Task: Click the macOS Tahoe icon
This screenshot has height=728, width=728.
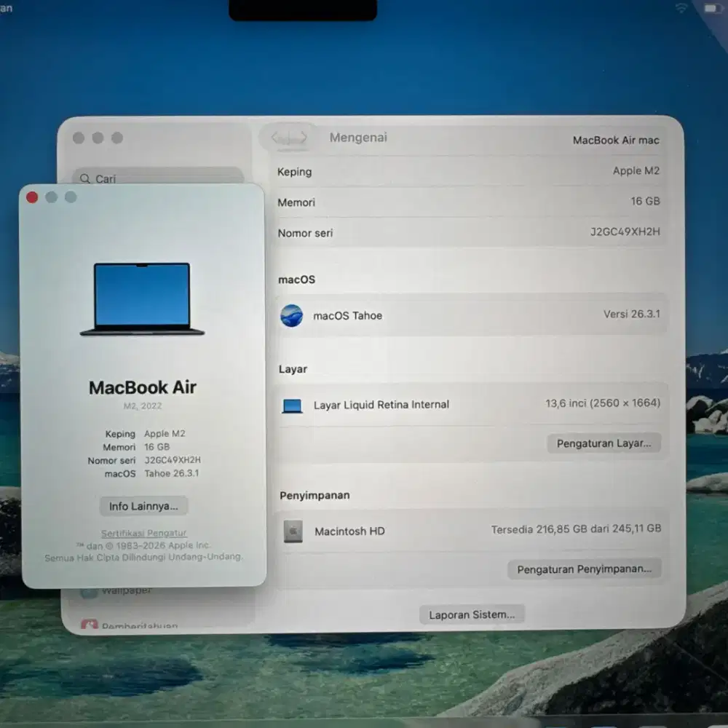Action: pos(292,316)
